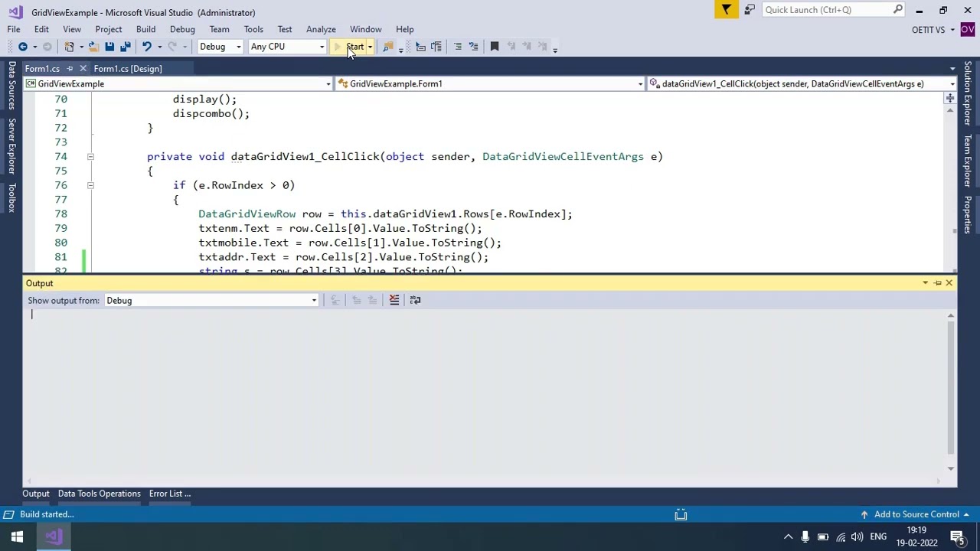Open the Server Explorer side tab

coord(11,147)
